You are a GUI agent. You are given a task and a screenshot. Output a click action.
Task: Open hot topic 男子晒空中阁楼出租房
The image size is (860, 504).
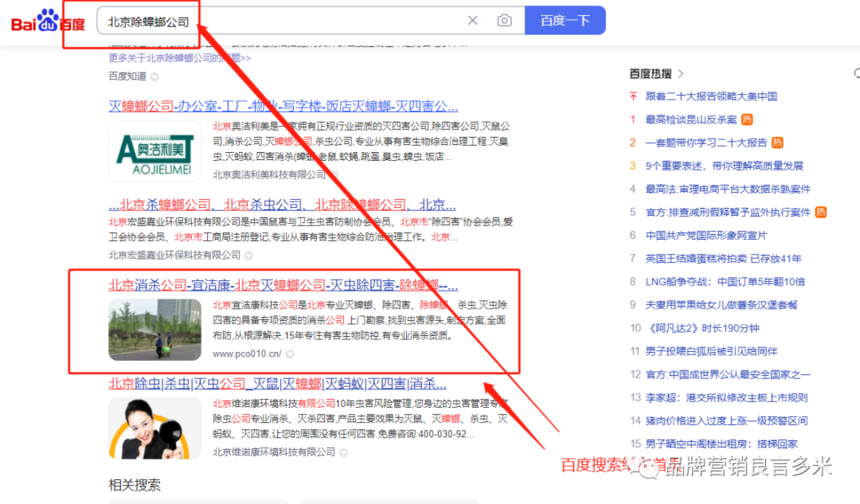coord(721,444)
